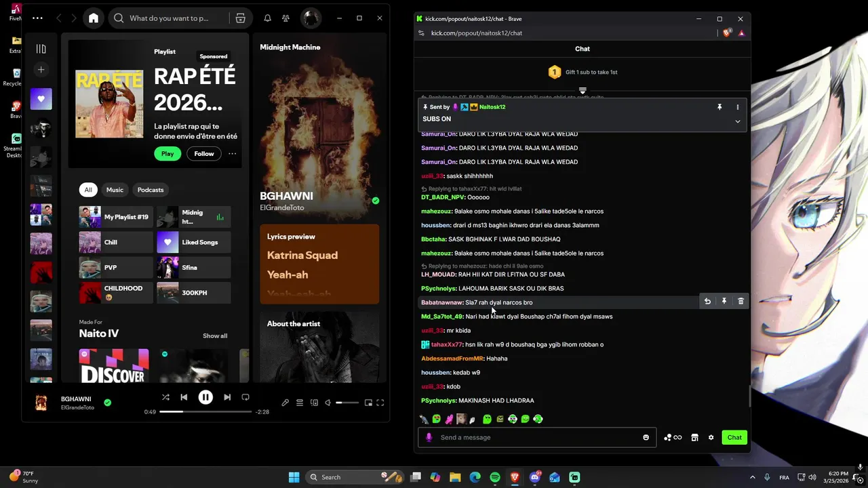This screenshot has width=868, height=488.
Task: Expand pinned SUBS ON message chevron
Action: [738, 121]
